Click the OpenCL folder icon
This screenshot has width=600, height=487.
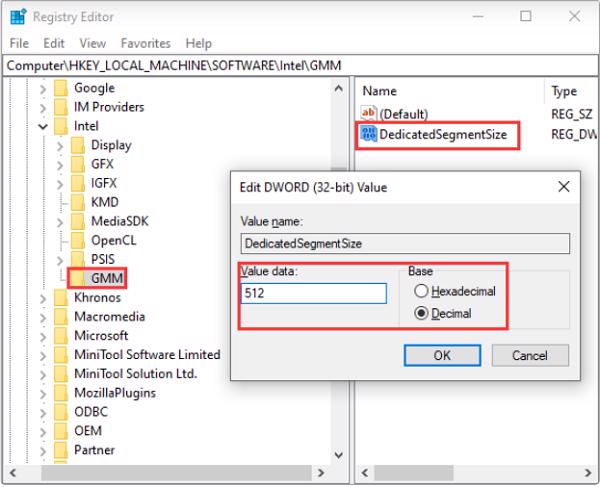coord(78,240)
